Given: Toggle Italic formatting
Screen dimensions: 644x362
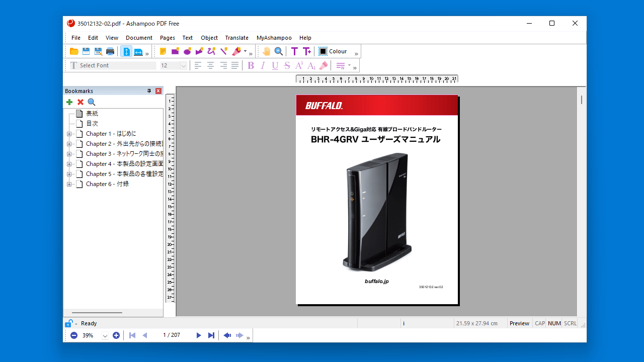Looking at the screenshot, I should coord(263,65).
